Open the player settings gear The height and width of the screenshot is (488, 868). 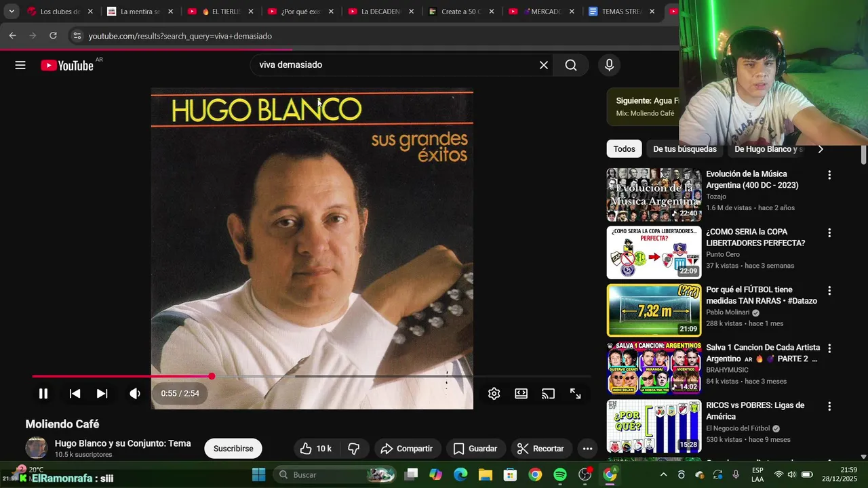(494, 394)
